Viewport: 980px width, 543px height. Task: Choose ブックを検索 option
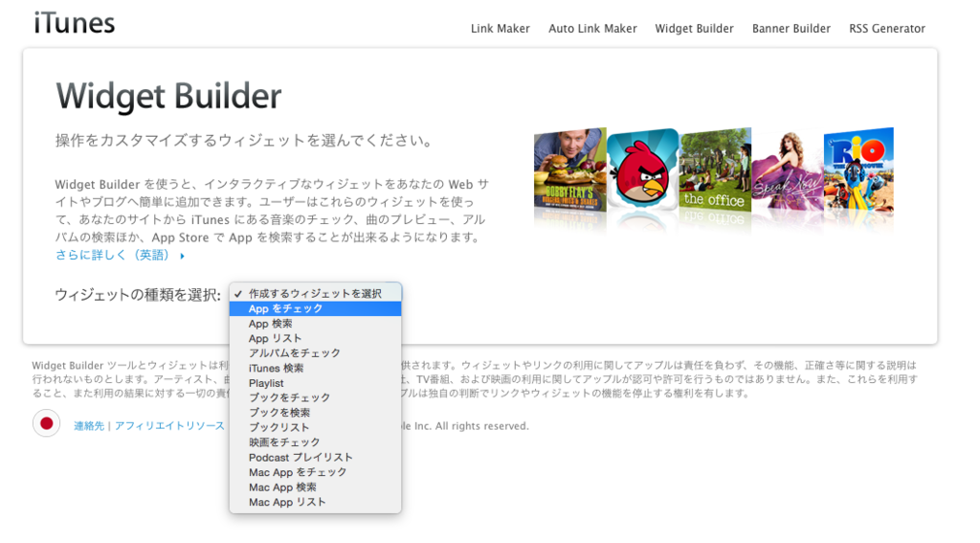(315, 413)
